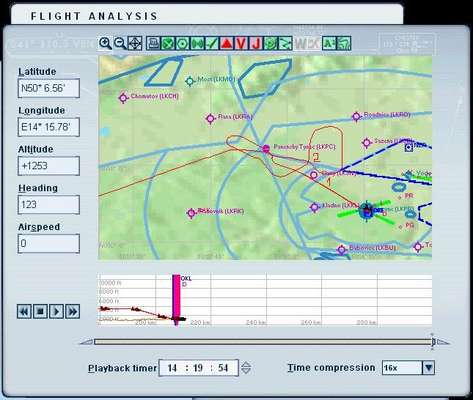Click minutes value 19 in Playback timer
The height and width of the screenshot is (400, 473).
click(198, 368)
